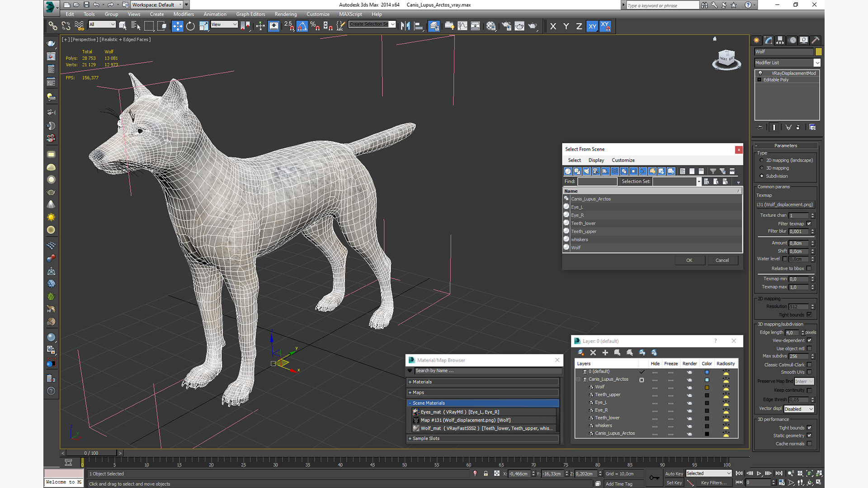Click Add Selected Objects plus icon in Layer dialog
The height and width of the screenshot is (488, 868).
click(x=605, y=352)
